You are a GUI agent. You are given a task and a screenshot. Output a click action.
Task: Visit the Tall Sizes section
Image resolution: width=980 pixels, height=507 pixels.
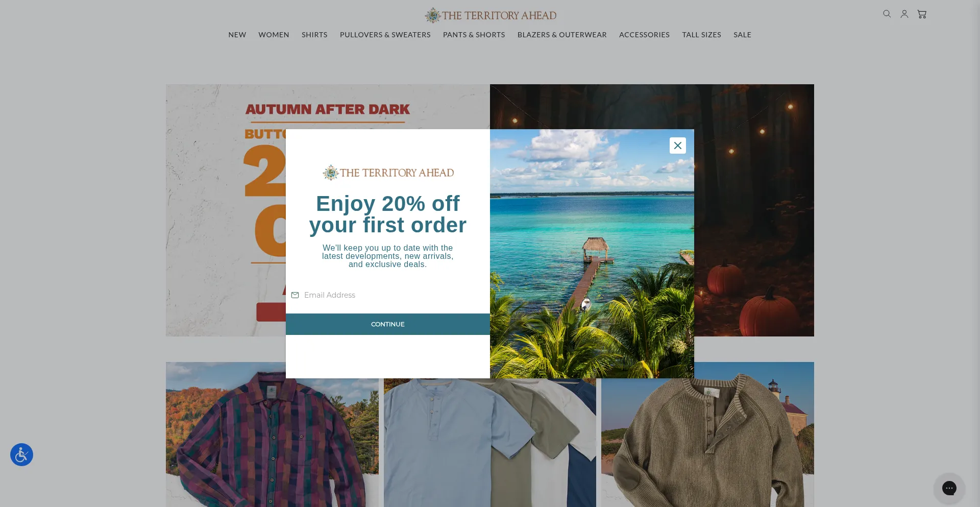tap(702, 35)
